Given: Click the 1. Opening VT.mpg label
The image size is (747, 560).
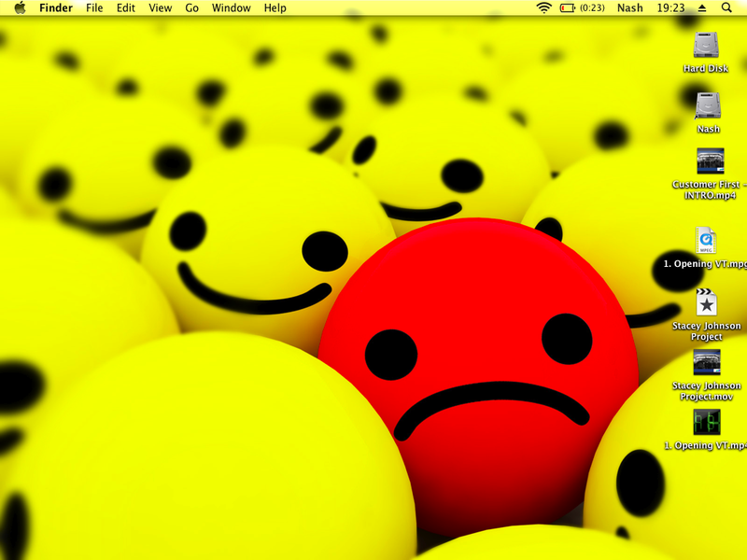Looking at the screenshot, I should point(705,264).
